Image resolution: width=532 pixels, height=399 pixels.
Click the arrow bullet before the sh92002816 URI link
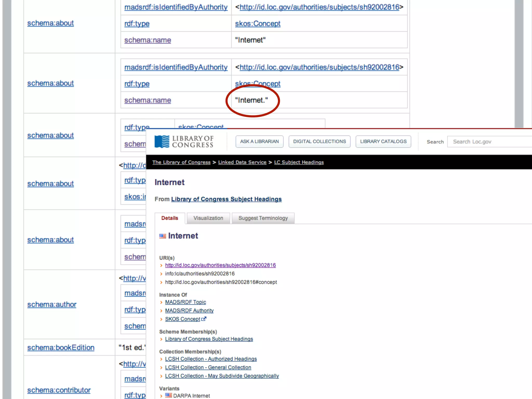point(161,265)
